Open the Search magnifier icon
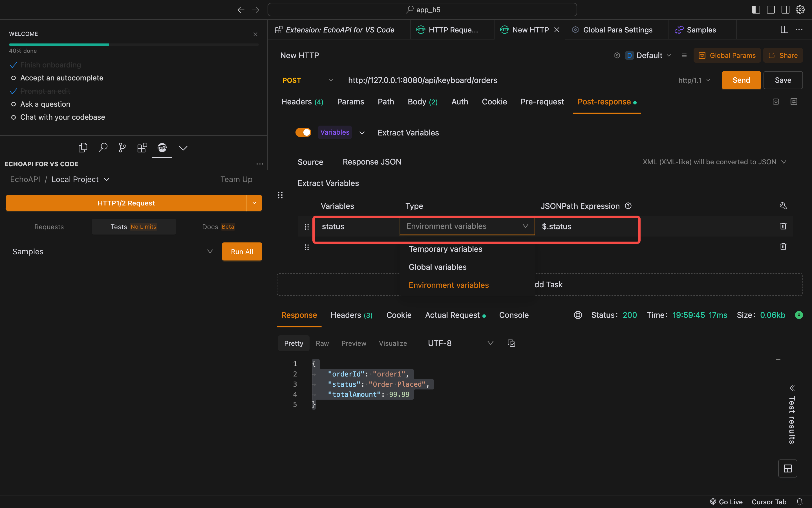 click(103, 148)
